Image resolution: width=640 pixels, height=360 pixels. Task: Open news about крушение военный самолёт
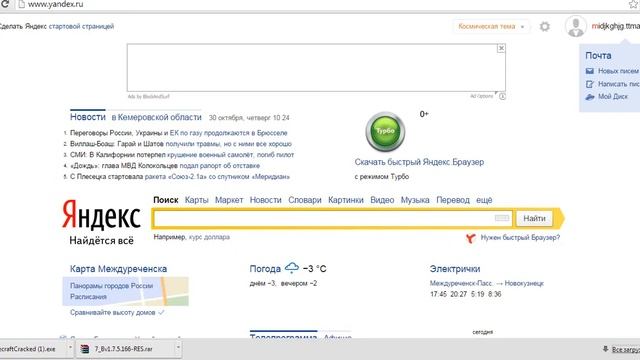182,155
